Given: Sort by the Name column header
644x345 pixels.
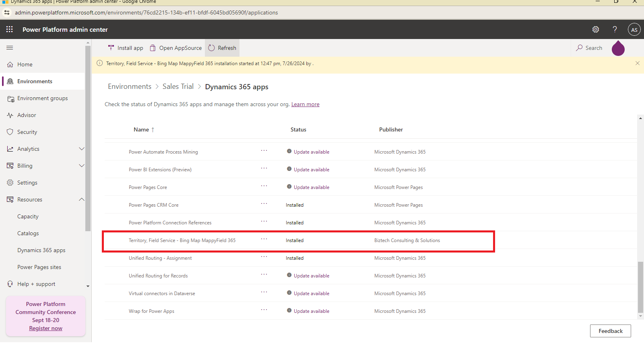Looking at the screenshot, I should 144,129.
